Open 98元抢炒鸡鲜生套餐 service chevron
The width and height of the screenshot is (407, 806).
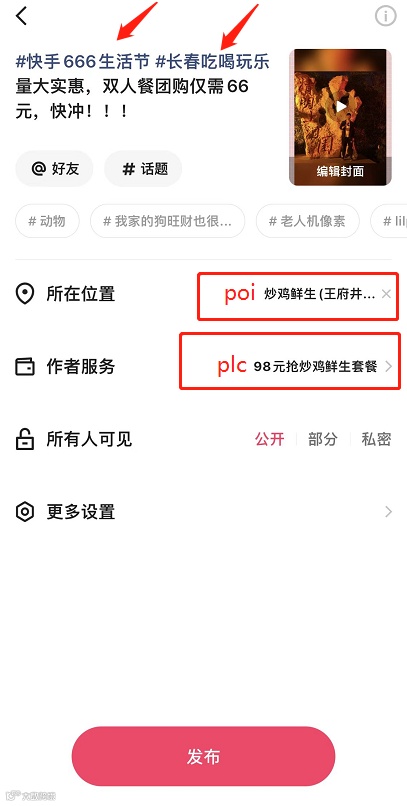388,367
